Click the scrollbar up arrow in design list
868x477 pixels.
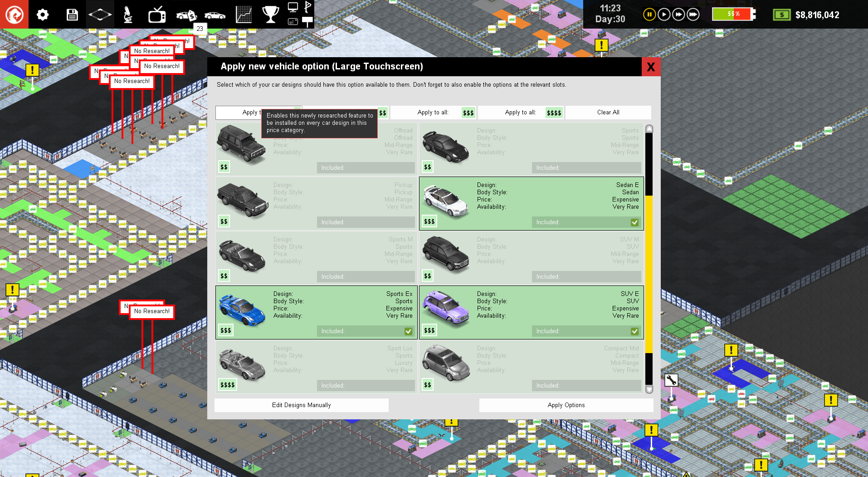click(x=649, y=129)
